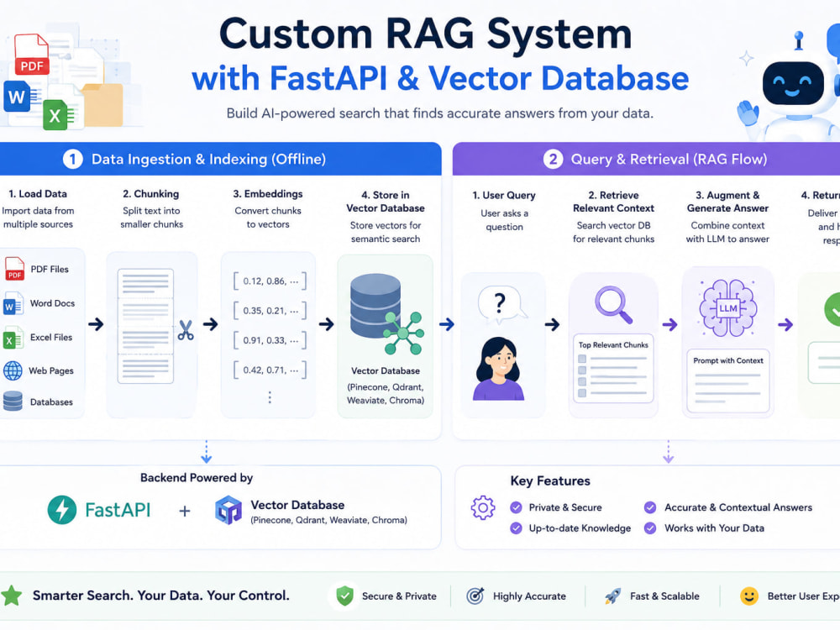Click the last checkbox in Top Relevant Chunks
The width and height of the screenshot is (840, 630).
click(x=582, y=393)
